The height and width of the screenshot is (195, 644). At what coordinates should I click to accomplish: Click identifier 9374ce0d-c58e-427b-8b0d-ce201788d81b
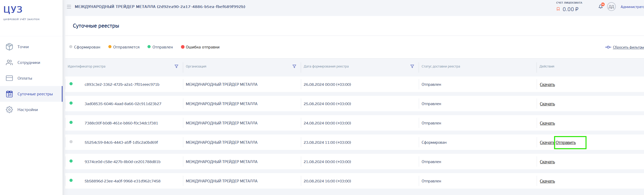click(123, 162)
